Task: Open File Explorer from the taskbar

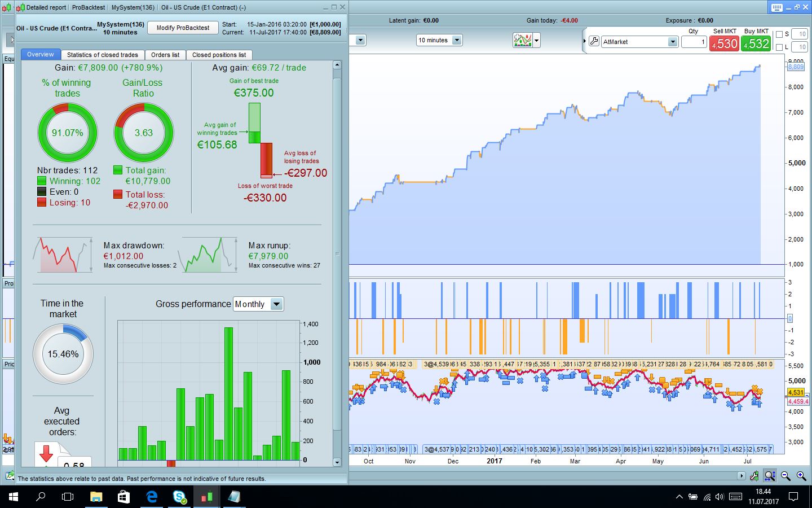Action: (96, 497)
